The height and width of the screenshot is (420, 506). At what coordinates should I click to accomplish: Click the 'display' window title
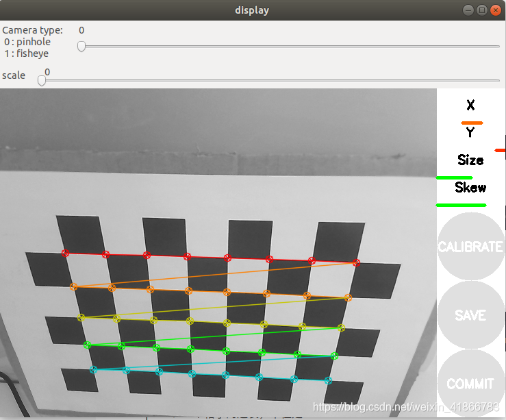coord(252,10)
